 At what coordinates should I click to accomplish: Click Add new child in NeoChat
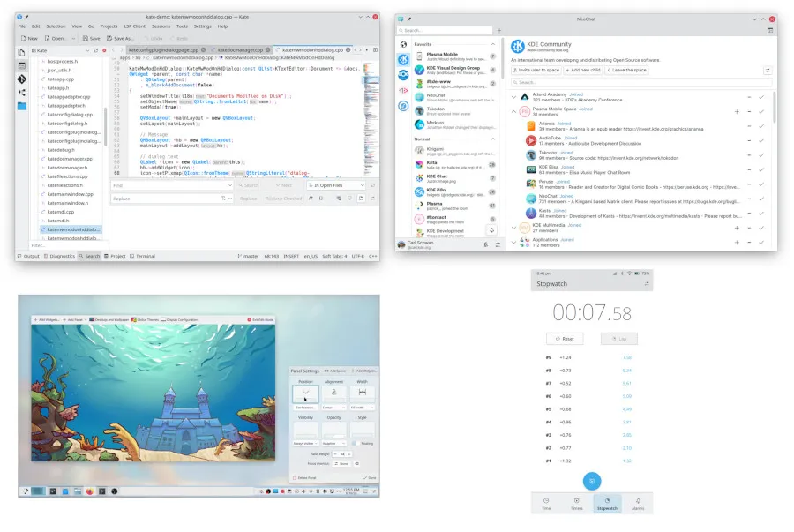click(x=583, y=71)
